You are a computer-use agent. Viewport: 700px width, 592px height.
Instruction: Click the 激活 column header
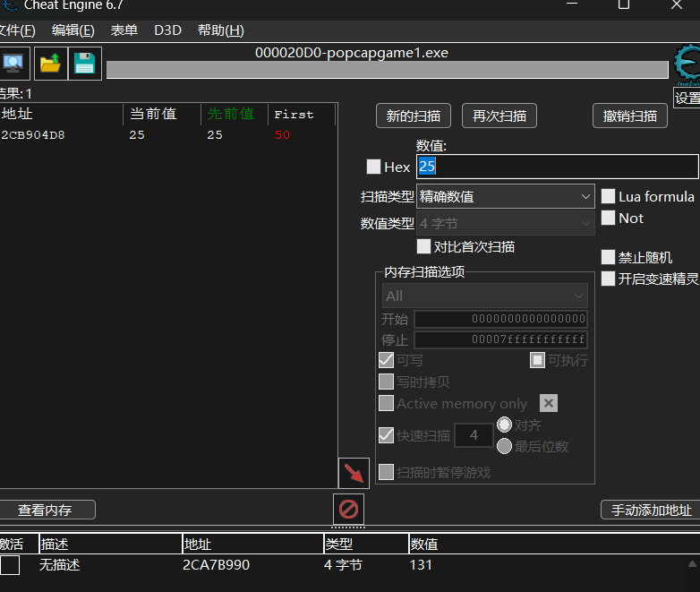(x=19, y=544)
